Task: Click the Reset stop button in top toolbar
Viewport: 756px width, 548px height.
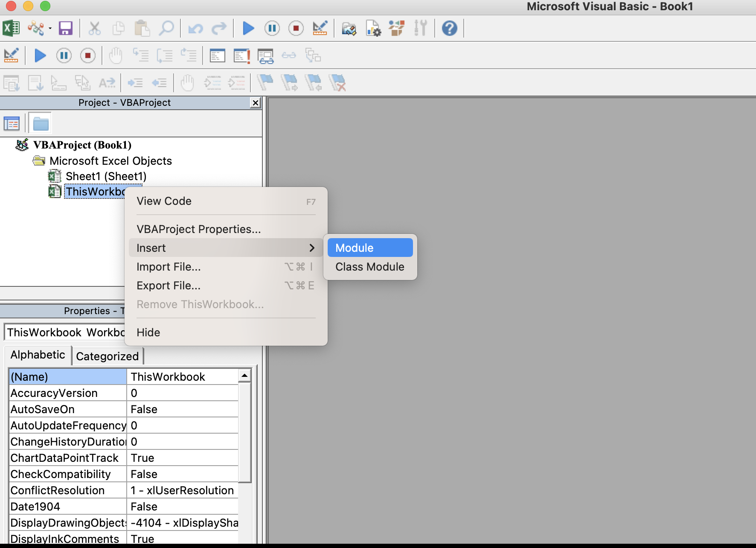Action: pos(296,29)
